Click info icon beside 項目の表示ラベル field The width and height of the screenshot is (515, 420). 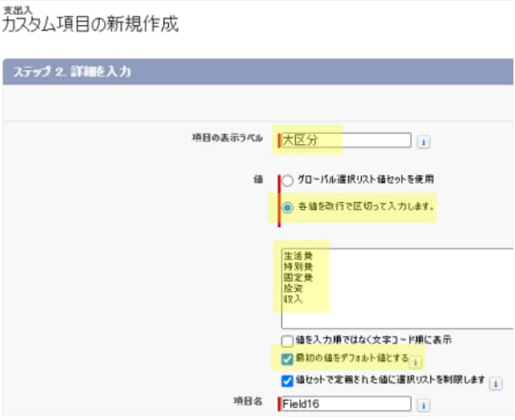coord(423,142)
